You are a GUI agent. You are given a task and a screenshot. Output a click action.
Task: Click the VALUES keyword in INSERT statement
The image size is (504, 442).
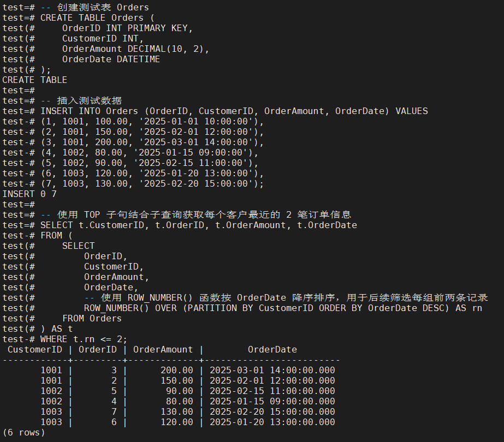[x=411, y=111]
